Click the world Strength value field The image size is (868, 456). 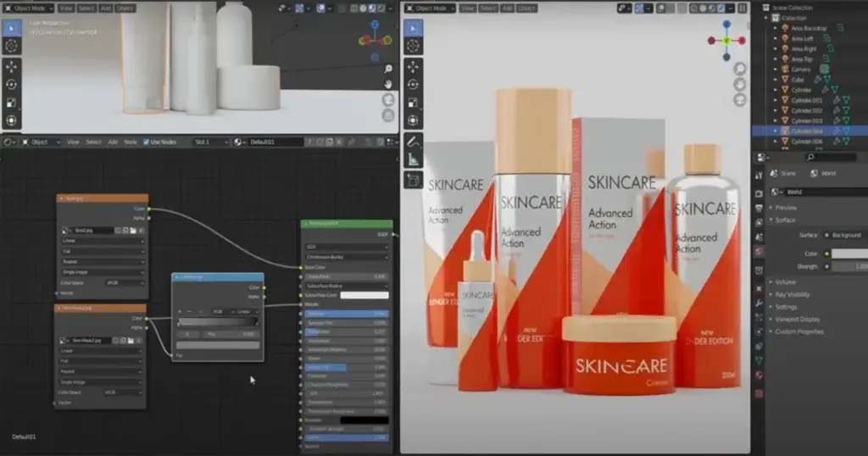pyautogui.click(x=849, y=266)
